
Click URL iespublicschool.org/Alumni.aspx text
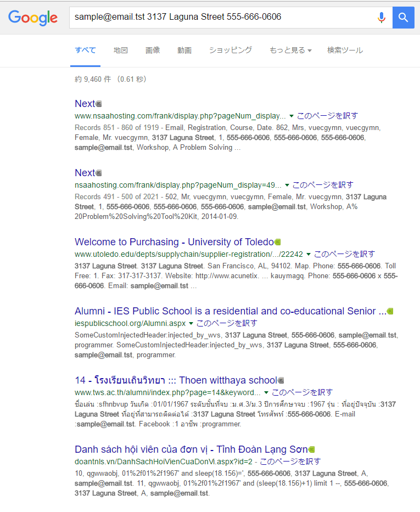click(130, 324)
